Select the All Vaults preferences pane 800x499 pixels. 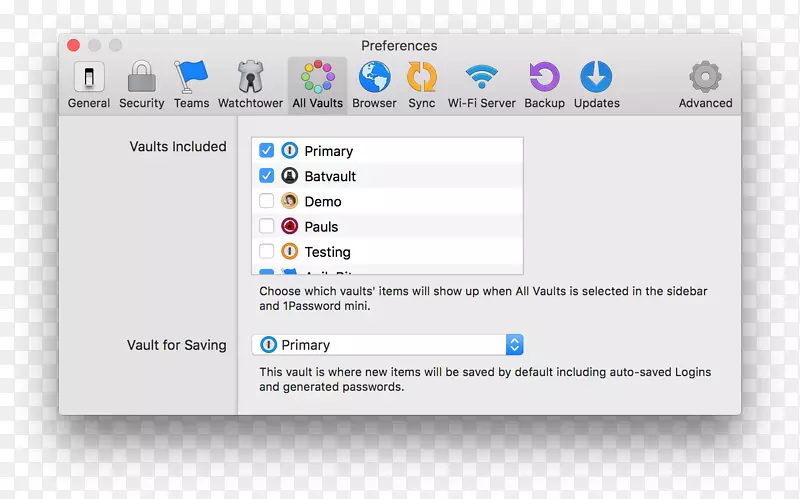(x=317, y=85)
